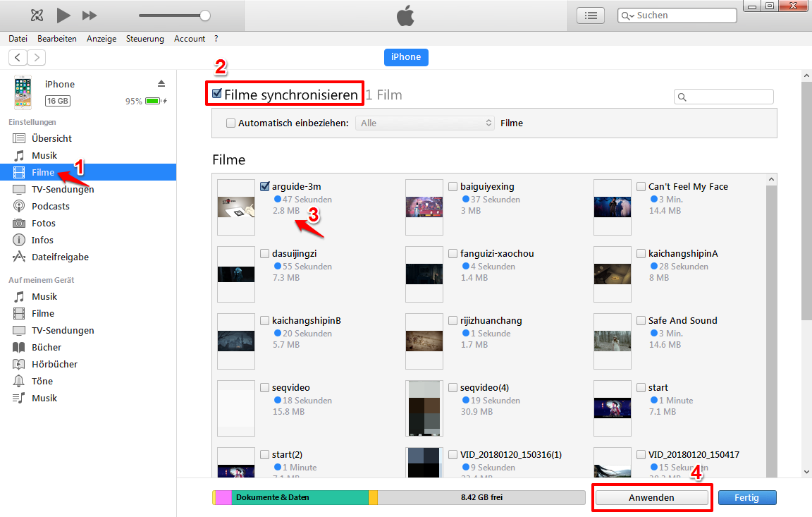Open the Steuerung menu

coord(144,39)
